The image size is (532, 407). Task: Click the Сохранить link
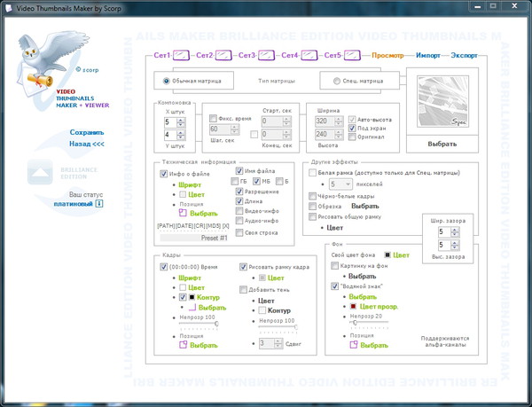[87, 132]
